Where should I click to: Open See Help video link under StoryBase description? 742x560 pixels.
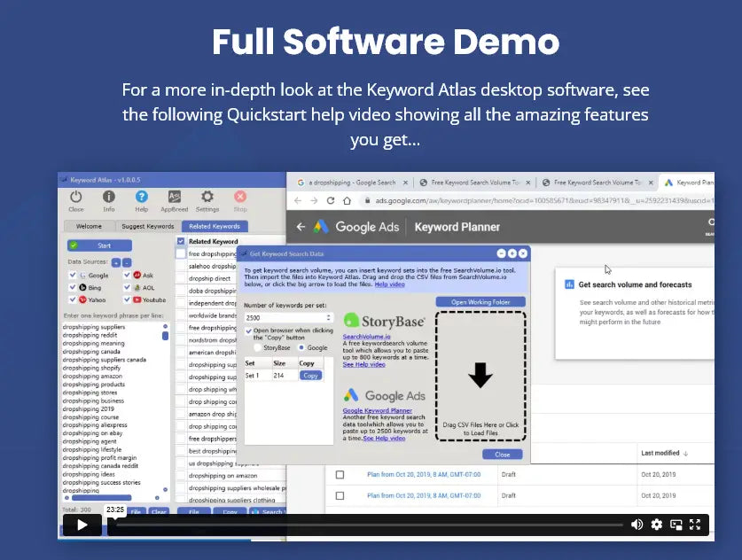tap(363, 365)
